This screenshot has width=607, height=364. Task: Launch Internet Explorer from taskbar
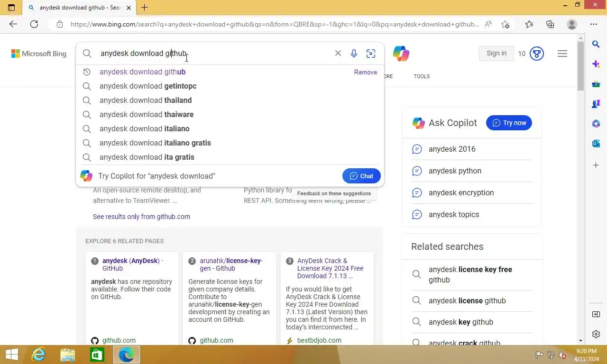click(38, 355)
